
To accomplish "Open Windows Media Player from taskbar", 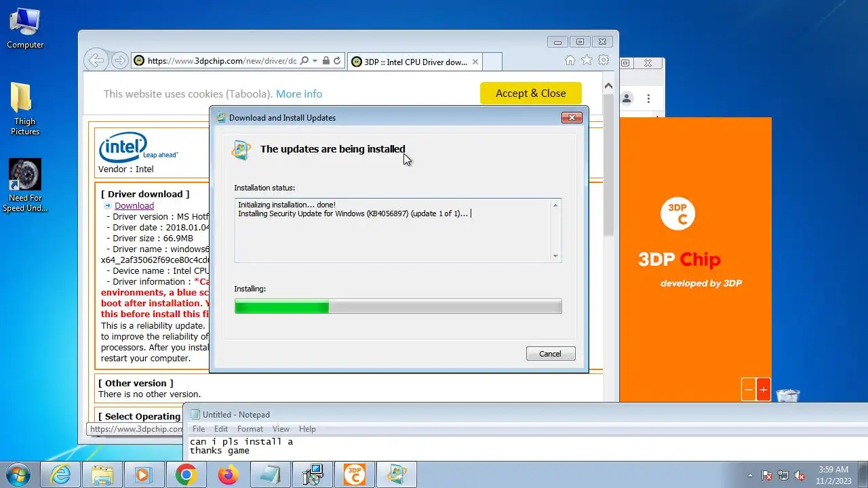I will click(x=144, y=474).
